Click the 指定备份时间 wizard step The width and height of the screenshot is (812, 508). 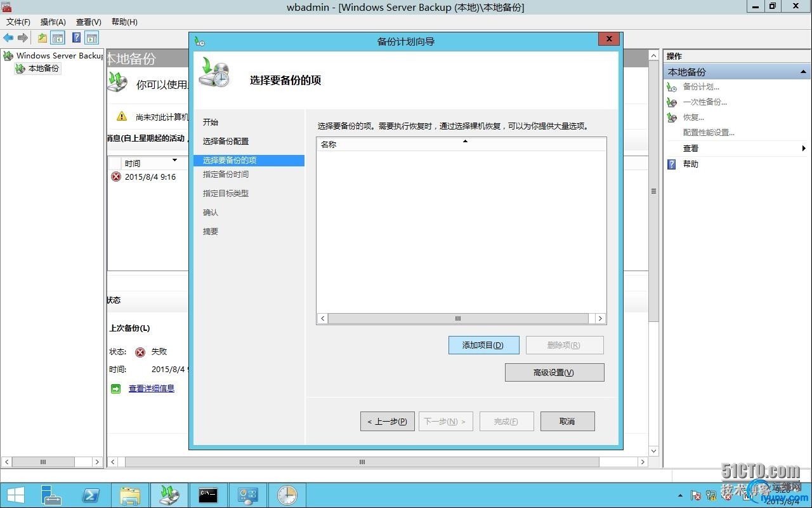pyautogui.click(x=226, y=175)
